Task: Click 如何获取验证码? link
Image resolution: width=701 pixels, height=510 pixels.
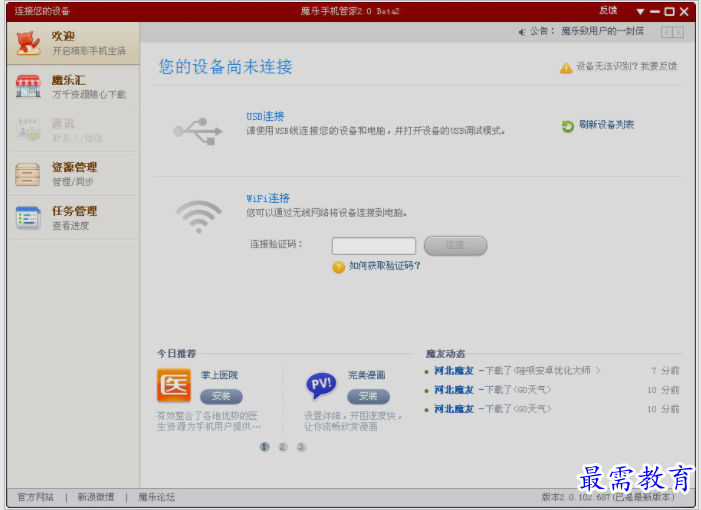Action: click(x=385, y=266)
